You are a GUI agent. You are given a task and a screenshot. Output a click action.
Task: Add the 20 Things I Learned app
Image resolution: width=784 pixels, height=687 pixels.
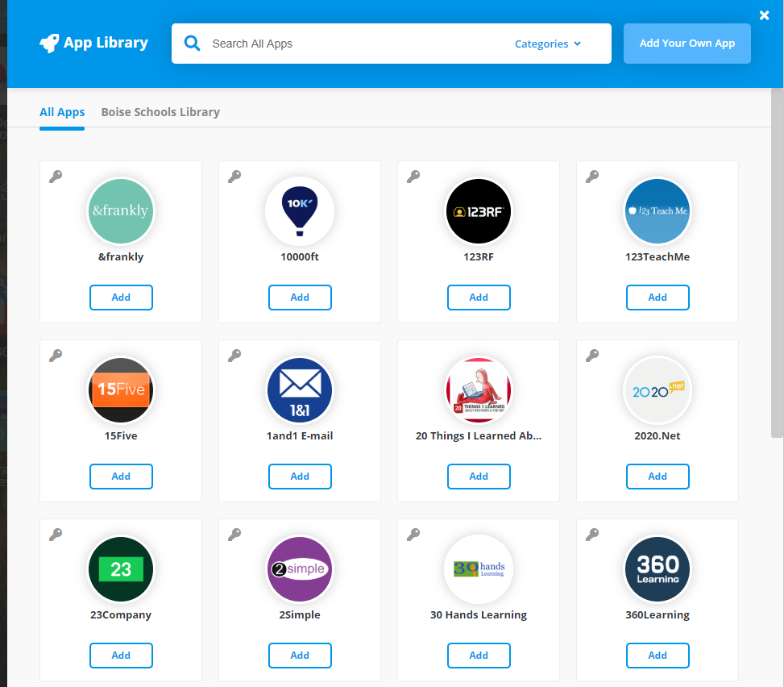click(479, 477)
